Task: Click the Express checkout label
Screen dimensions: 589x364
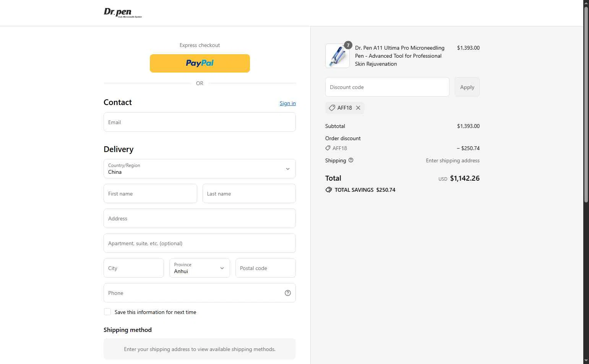Action: pyautogui.click(x=200, y=45)
